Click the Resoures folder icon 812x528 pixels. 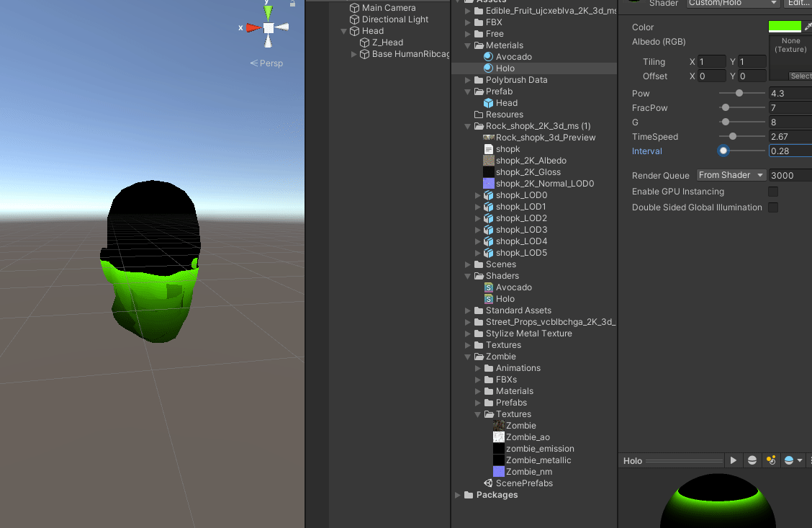(479, 115)
